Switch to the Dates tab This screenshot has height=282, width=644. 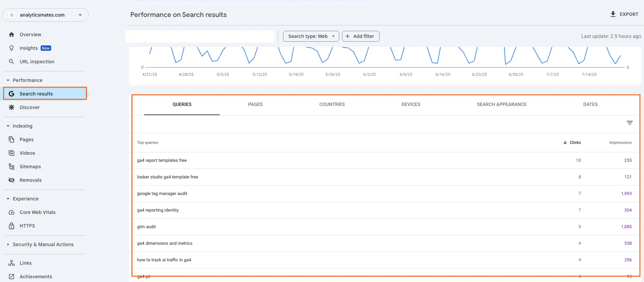590,105
